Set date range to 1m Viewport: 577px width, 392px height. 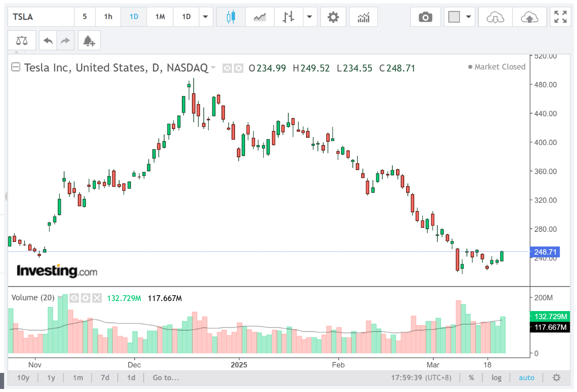78,377
